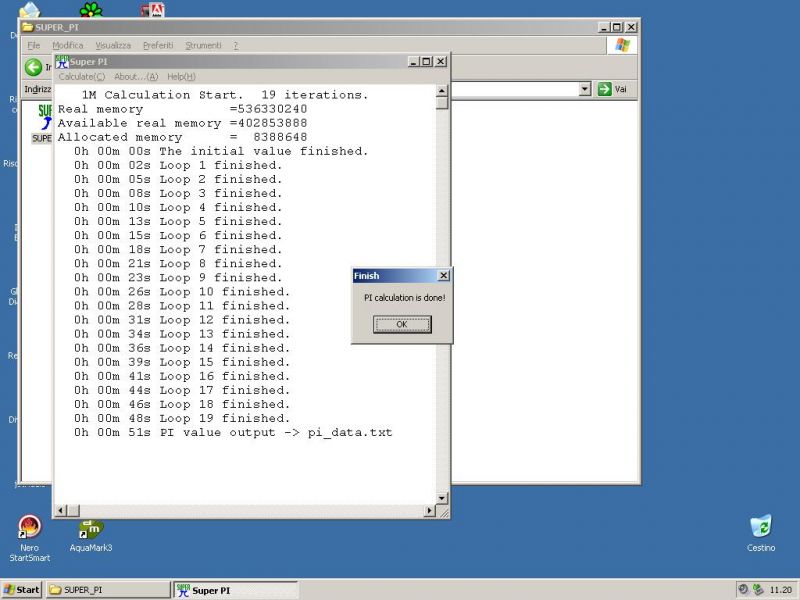Click OK in the Finish dialog

(402, 324)
